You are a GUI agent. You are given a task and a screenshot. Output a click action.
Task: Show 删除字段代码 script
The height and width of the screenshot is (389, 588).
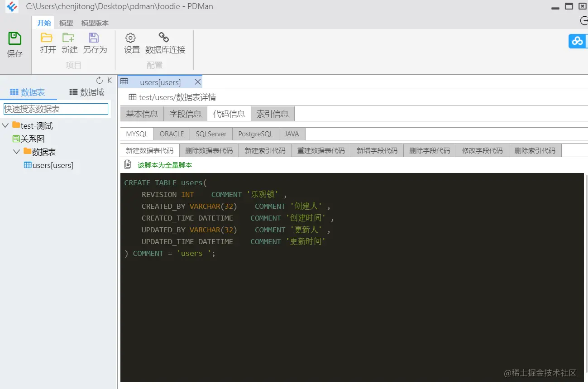[430, 150]
